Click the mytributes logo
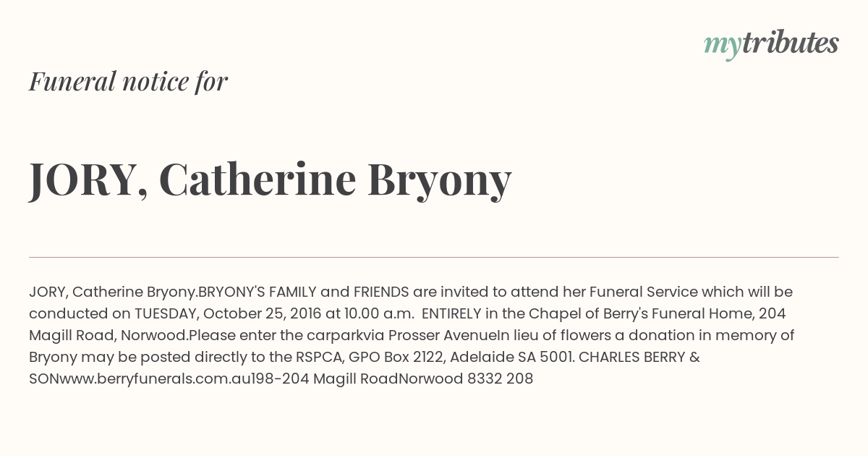The image size is (868, 456). 771,45
